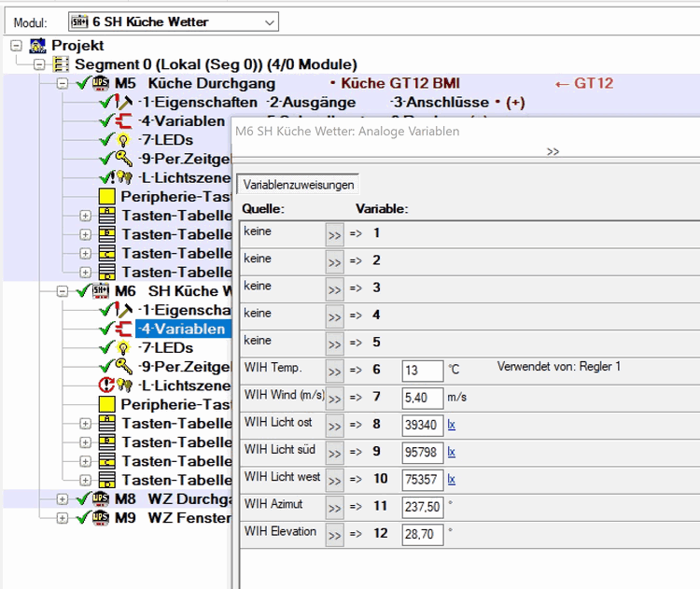Click the M6 Lichtszenen icon with red warning
The image size is (700, 589).
(116, 386)
